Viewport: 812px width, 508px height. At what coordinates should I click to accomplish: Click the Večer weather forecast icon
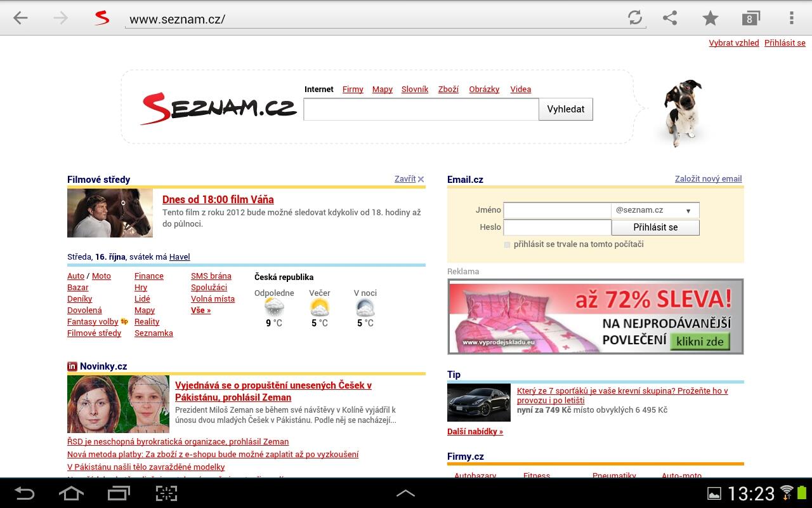click(x=320, y=308)
